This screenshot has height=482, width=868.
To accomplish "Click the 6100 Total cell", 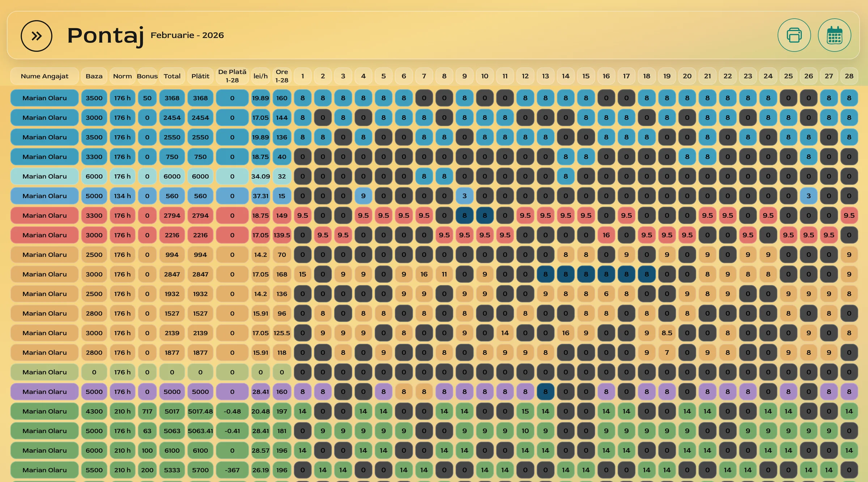I will [x=172, y=450].
